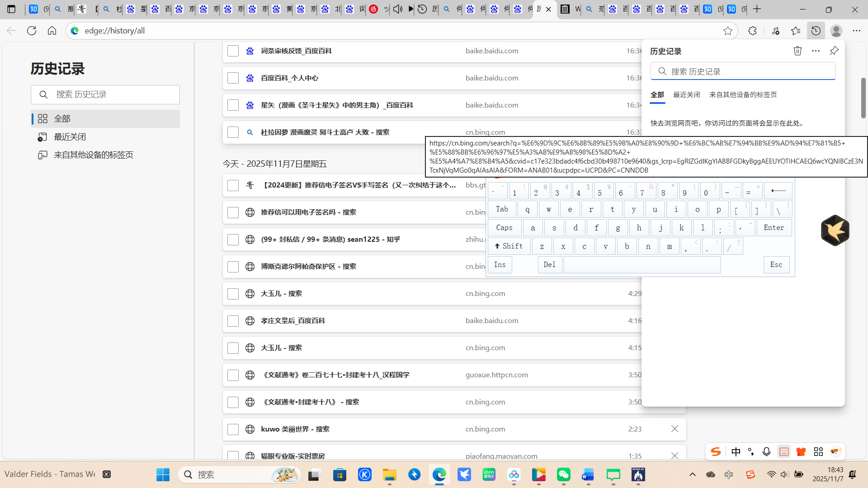Tick checkbox beside kuwo 美丽世界 - 搜索
Image resolution: width=868 pixels, height=488 pixels.
tap(233, 429)
